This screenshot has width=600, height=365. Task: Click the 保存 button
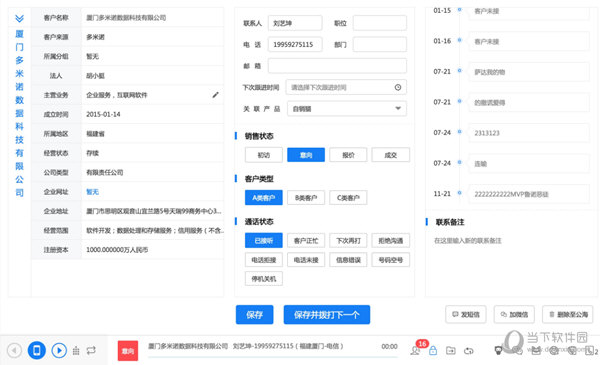(x=254, y=314)
